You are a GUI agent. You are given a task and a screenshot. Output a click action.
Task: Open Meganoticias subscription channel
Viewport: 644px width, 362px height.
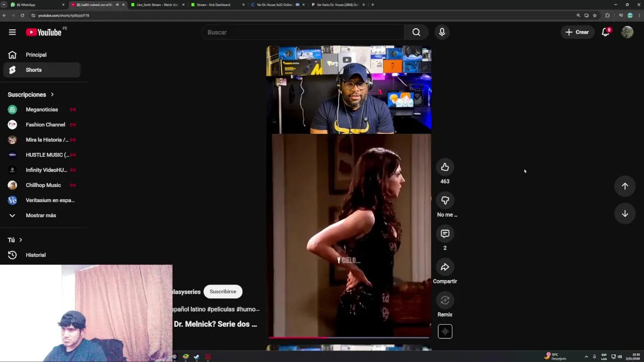pos(42,110)
